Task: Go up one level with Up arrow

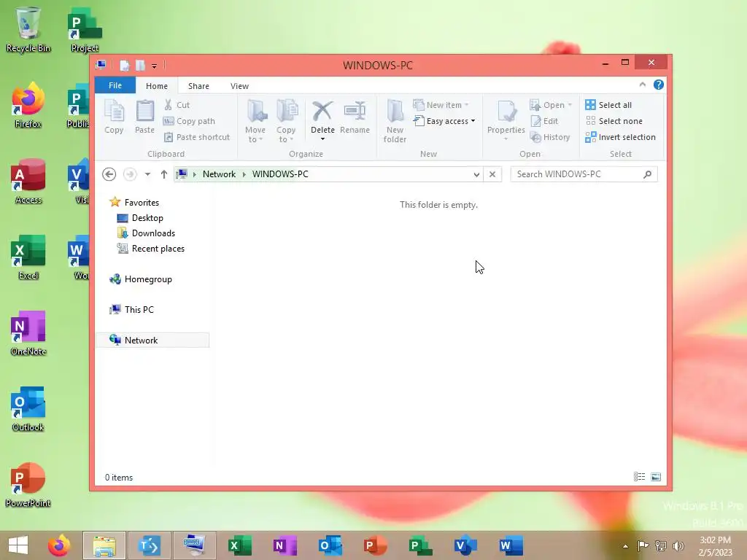Action: [164, 174]
